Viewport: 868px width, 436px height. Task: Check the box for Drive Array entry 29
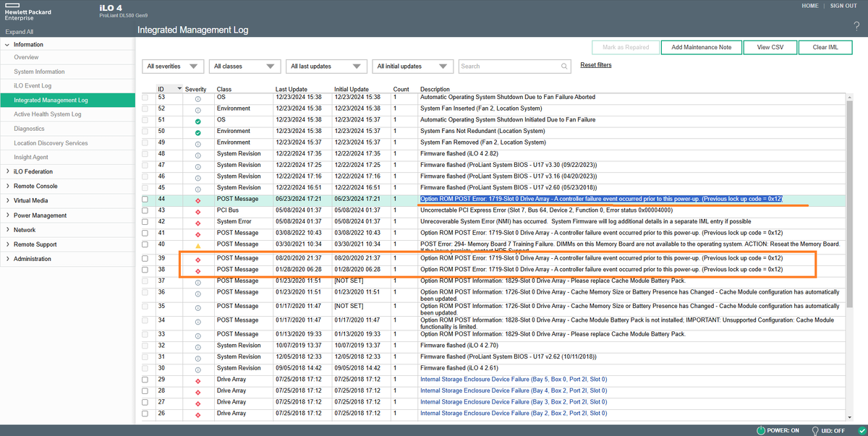click(x=145, y=380)
